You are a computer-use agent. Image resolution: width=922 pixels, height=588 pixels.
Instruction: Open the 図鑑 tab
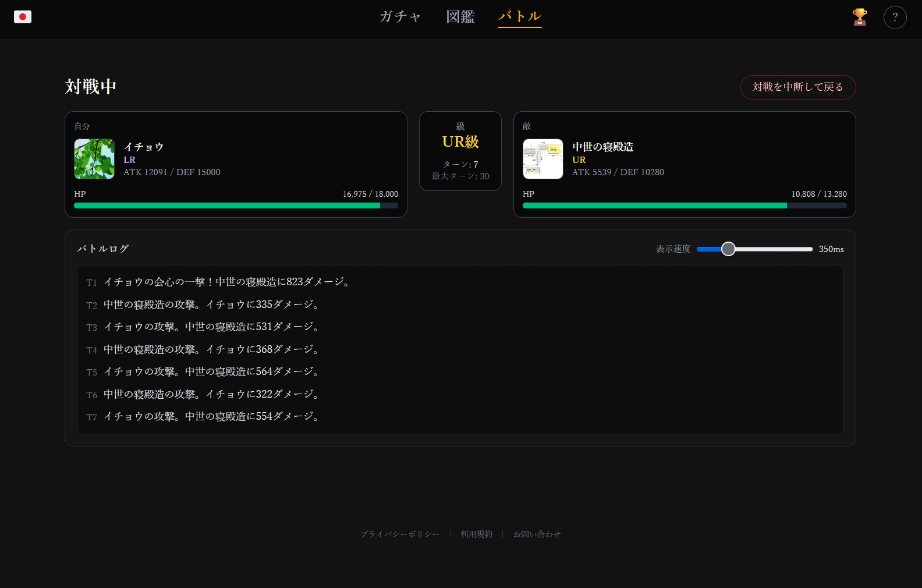(460, 17)
